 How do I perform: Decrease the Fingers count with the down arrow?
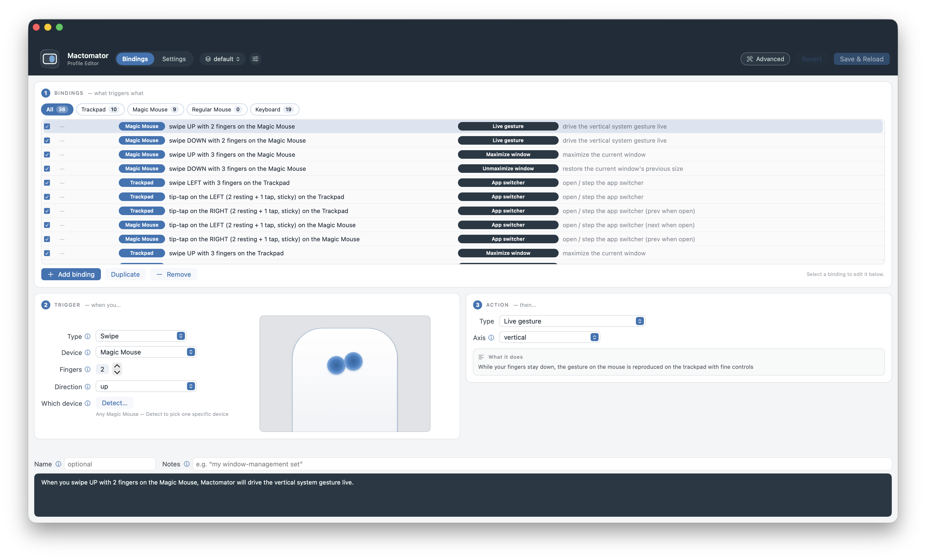pos(117,373)
